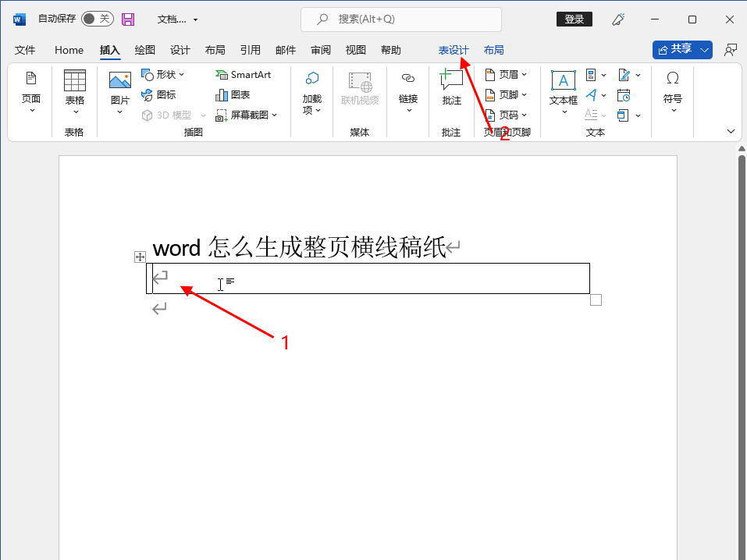Click the search box in title bar
Image resolution: width=747 pixels, height=560 pixels.
[x=401, y=19]
